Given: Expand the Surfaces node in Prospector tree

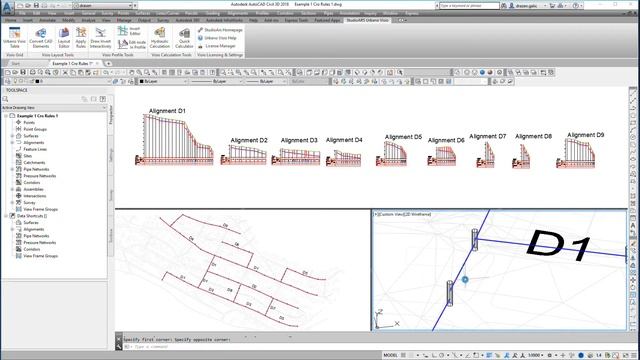Looking at the screenshot, I should point(12,136).
